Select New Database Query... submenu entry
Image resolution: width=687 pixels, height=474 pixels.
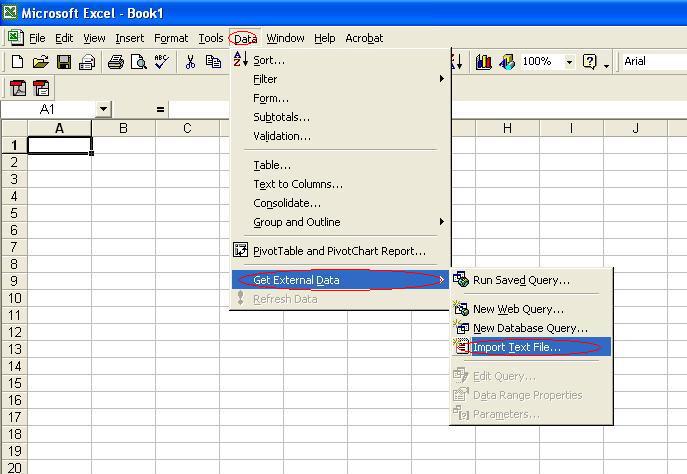click(x=531, y=328)
